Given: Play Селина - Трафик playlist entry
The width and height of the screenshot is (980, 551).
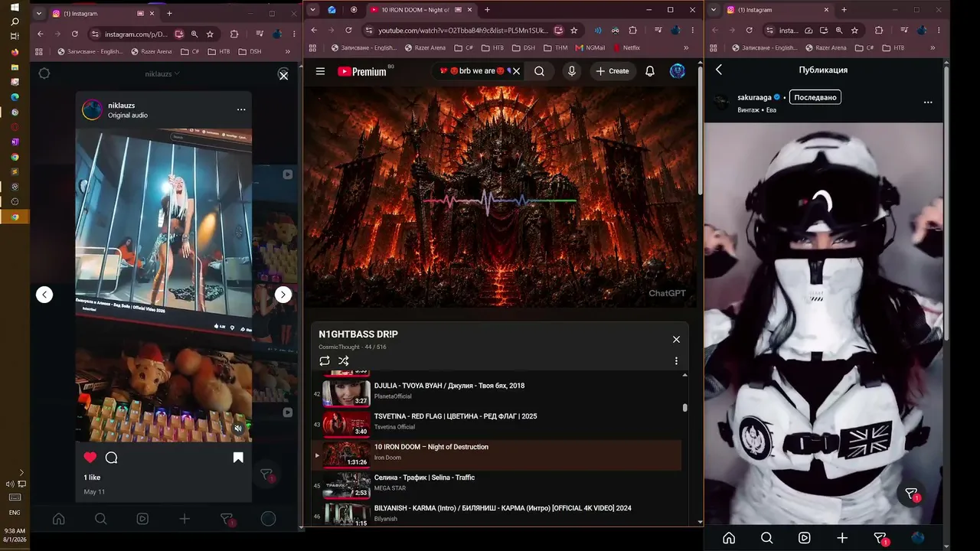Looking at the screenshot, I should click(496, 484).
